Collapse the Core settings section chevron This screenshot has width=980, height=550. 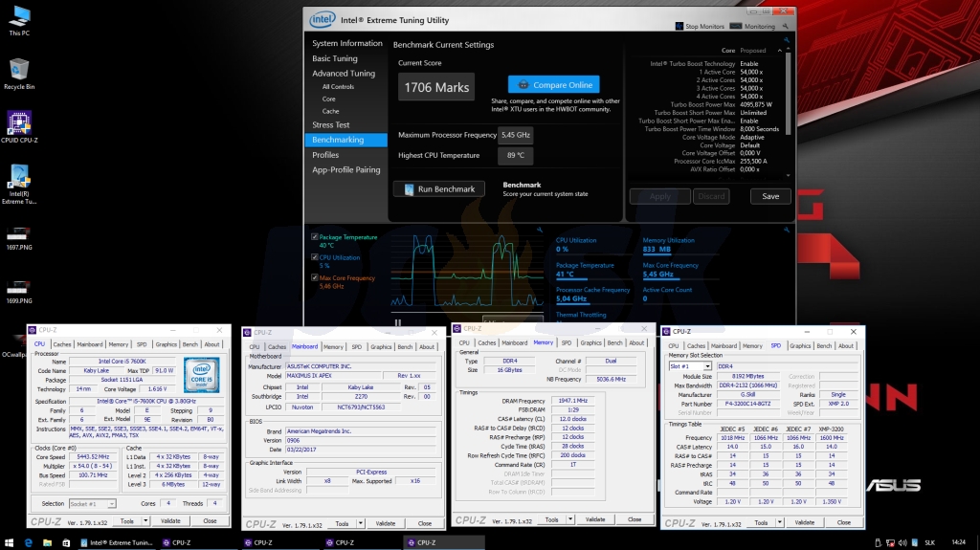tap(779, 51)
